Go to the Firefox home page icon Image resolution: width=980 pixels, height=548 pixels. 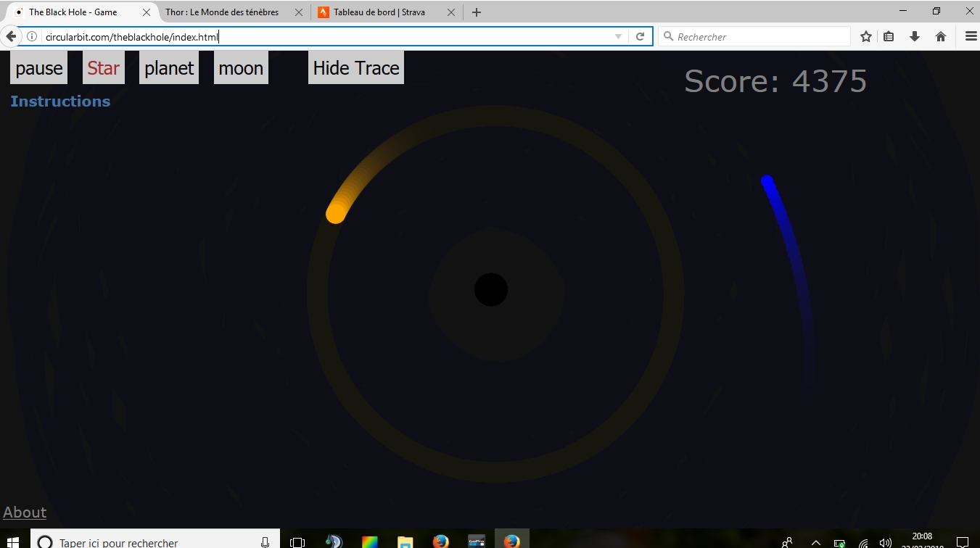coord(941,37)
